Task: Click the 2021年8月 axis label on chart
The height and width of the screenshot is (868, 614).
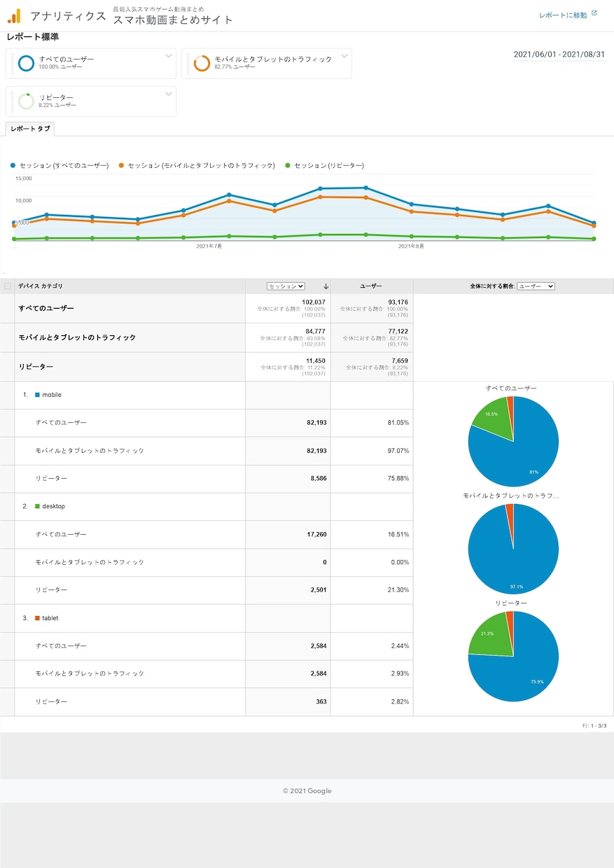Action: pos(411,246)
